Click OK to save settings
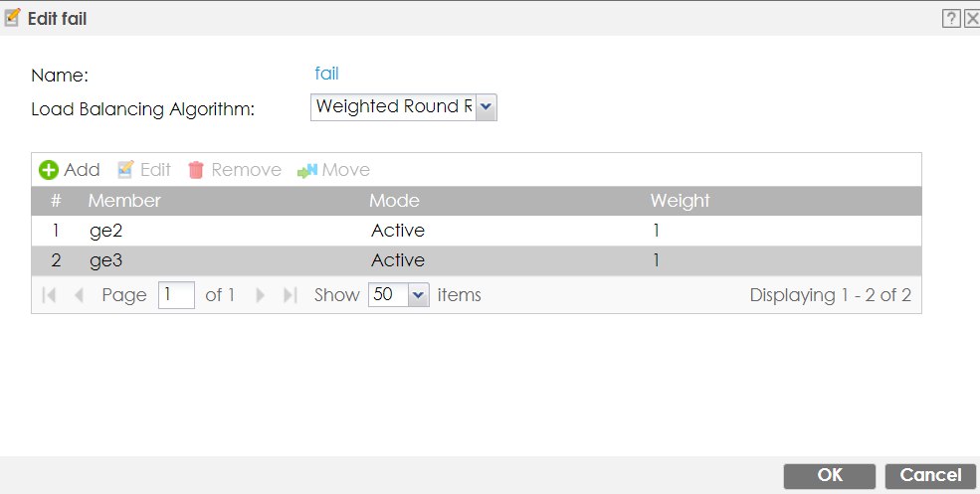The height and width of the screenshot is (494, 980). pos(829,475)
